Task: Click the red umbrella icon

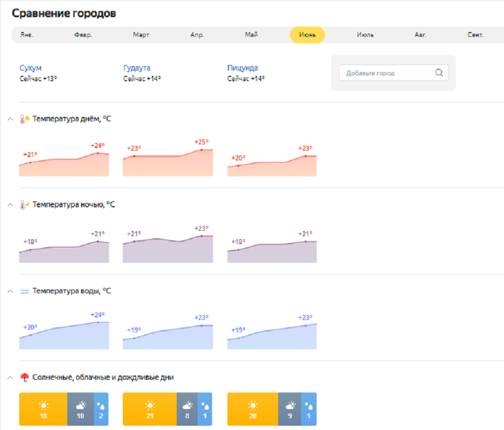Action: coord(25,377)
